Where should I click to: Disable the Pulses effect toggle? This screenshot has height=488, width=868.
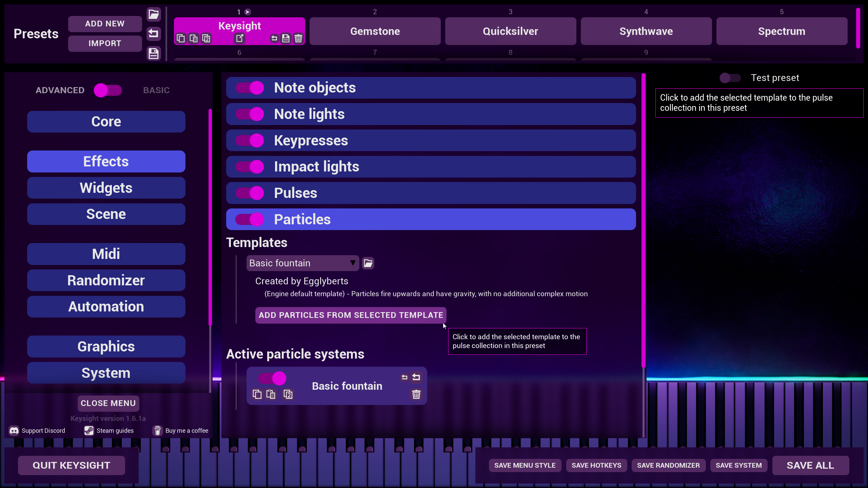pos(250,193)
